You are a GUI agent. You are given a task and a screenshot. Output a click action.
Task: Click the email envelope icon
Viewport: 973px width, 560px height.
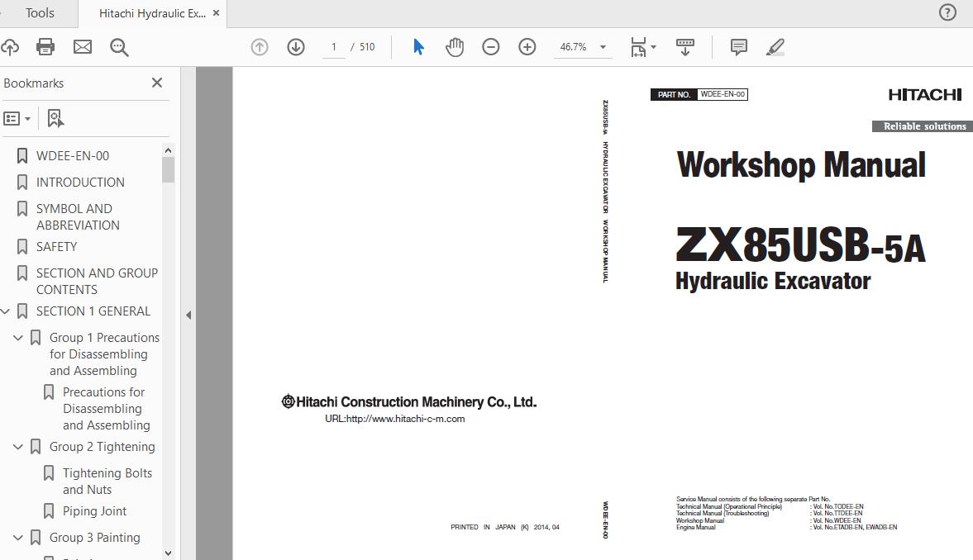[x=83, y=47]
